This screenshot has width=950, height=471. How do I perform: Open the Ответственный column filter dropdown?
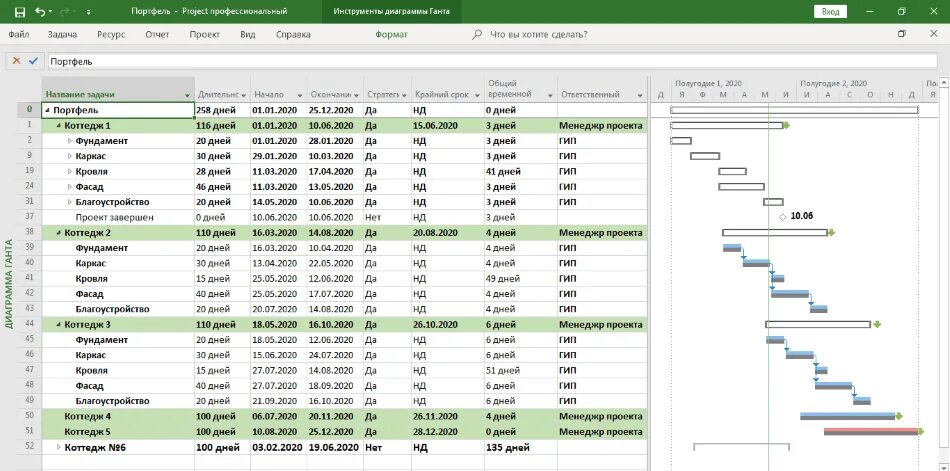click(x=640, y=95)
